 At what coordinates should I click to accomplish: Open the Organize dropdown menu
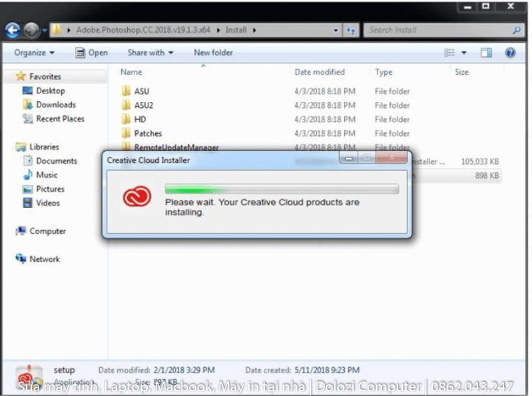[x=34, y=53]
